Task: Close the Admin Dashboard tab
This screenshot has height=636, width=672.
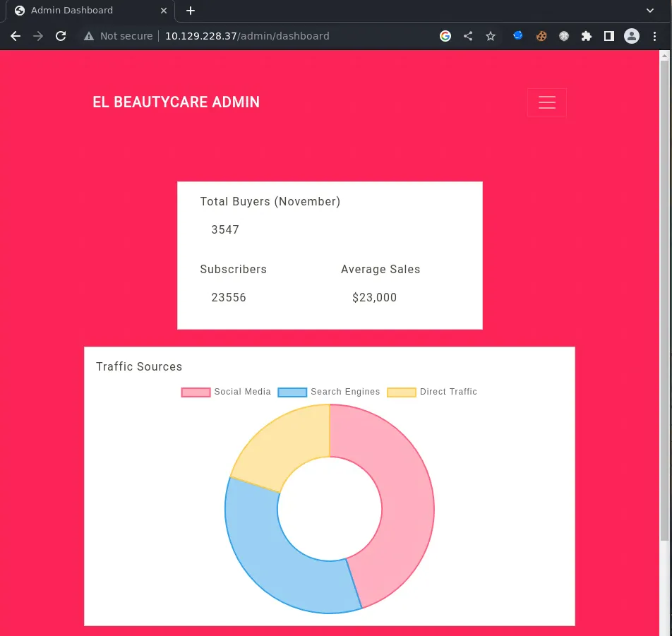Action: click(x=164, y=11)
